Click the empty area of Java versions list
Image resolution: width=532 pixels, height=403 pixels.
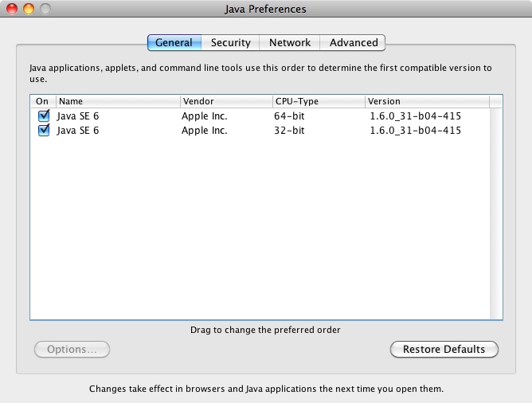260,227
